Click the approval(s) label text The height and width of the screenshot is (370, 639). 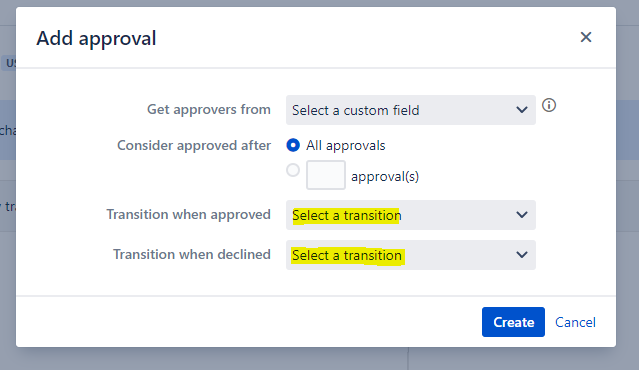[385, 176]
